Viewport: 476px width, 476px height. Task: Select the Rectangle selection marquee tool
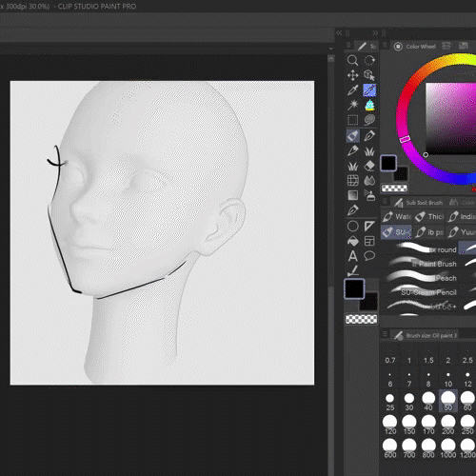[x=352, y=120]
